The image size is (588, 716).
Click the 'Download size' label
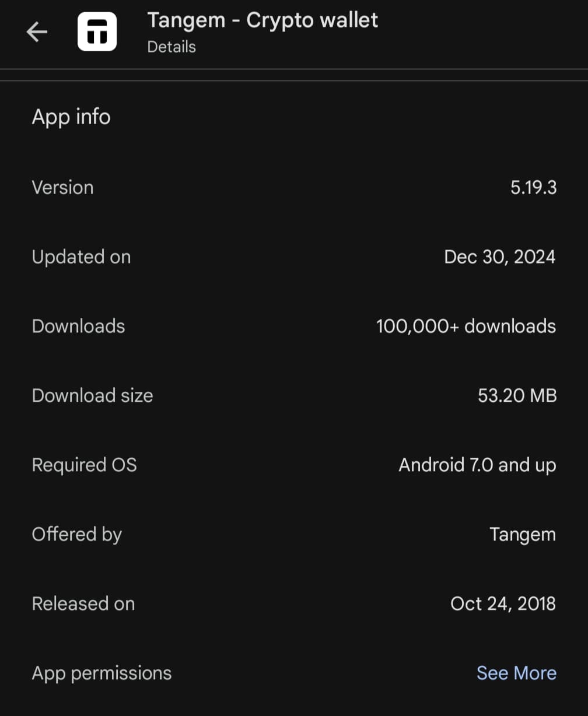coord(92,395)
